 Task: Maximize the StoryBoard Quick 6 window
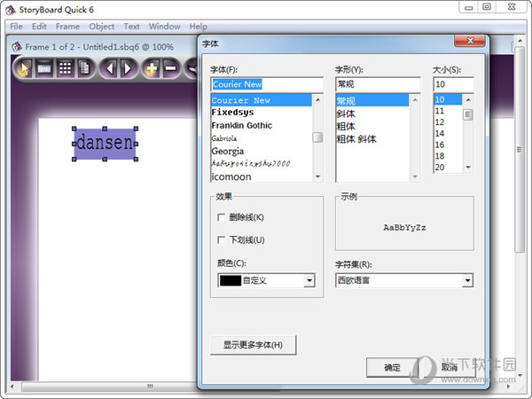(487, 7)
